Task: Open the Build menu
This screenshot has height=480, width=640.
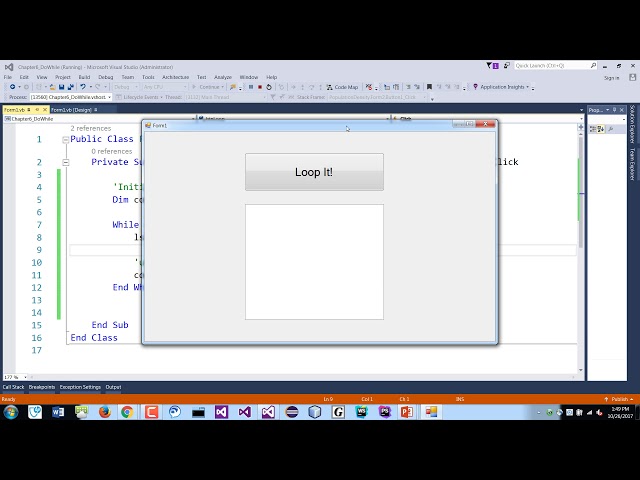Action: tap(84, 77)
